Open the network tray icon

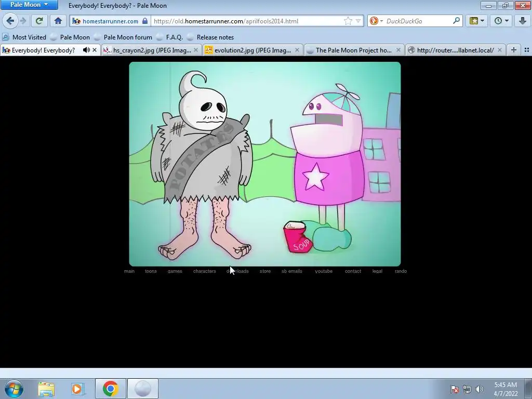pos(467,389)
